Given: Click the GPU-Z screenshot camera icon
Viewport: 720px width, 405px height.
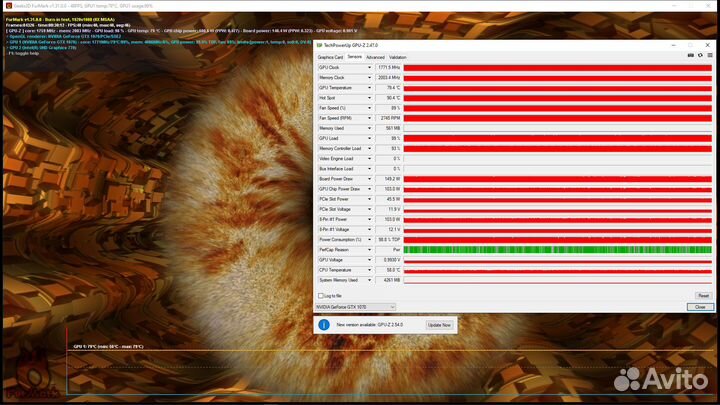Looking at the screenshot, I should [691, 56].
